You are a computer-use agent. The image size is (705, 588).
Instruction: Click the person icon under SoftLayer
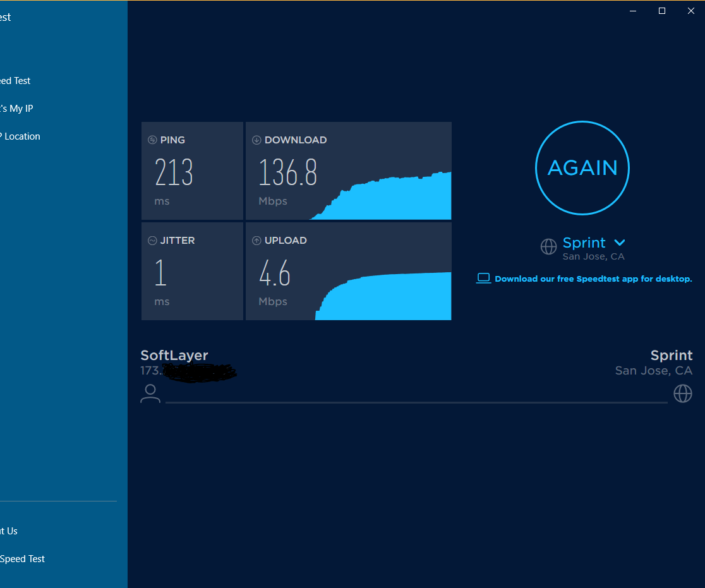click(150, 393)
